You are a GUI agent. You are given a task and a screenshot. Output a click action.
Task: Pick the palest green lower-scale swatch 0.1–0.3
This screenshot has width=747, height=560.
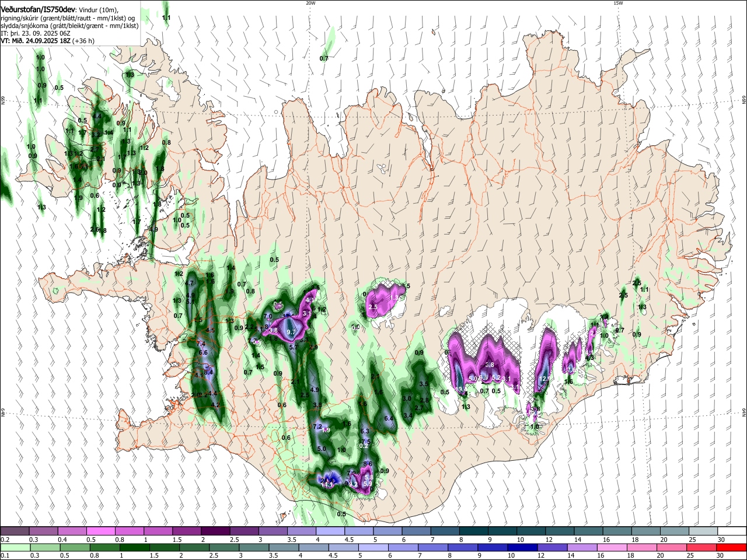pyautogui.click(x=16, y=547)
